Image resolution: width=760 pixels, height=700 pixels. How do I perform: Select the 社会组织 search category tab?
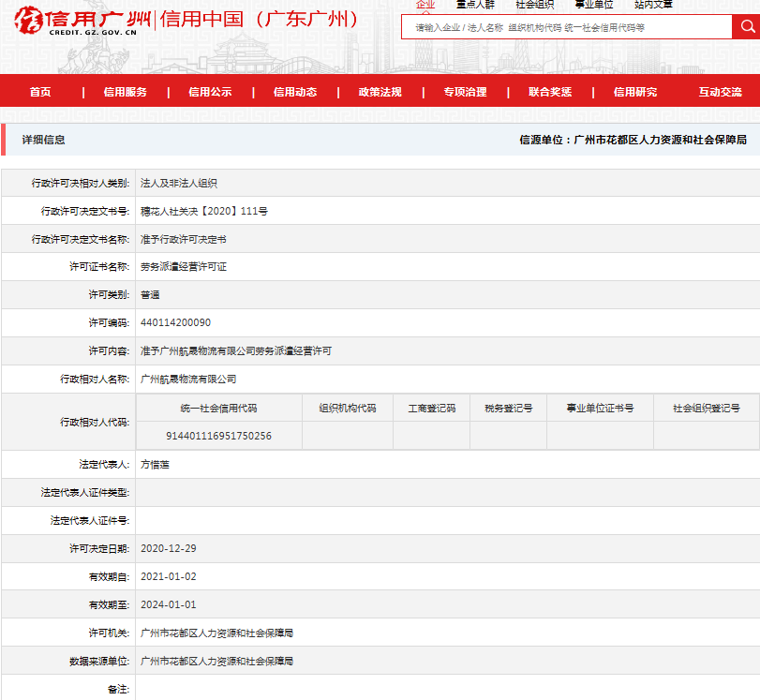(534, 5)
